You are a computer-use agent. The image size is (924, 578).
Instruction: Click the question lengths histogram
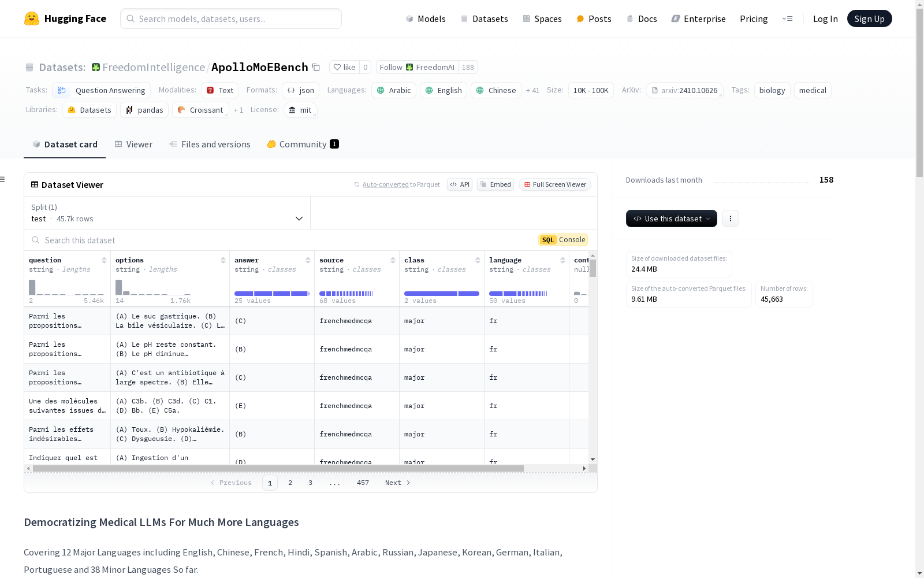(66, 287)
